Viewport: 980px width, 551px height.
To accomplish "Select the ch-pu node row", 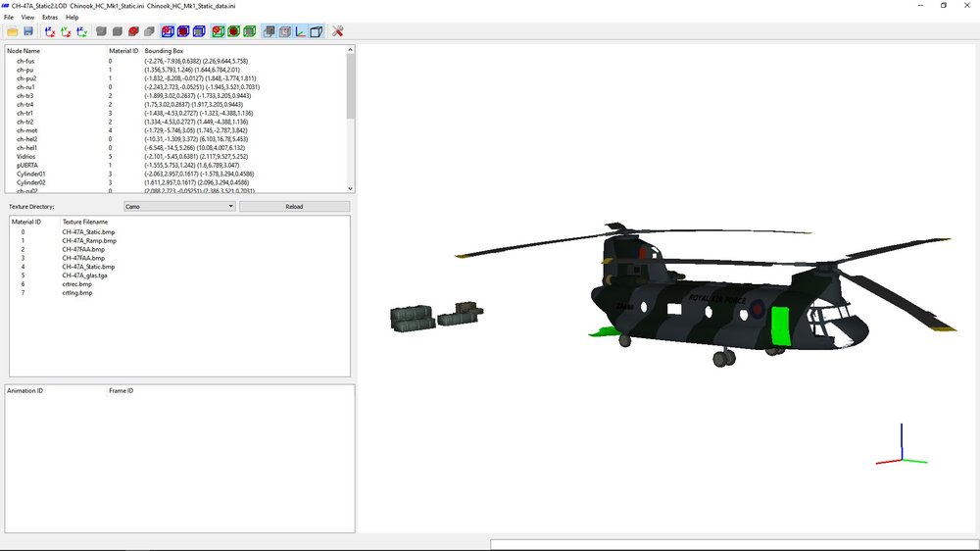I will pyautogui.click(x=175, y=70).
